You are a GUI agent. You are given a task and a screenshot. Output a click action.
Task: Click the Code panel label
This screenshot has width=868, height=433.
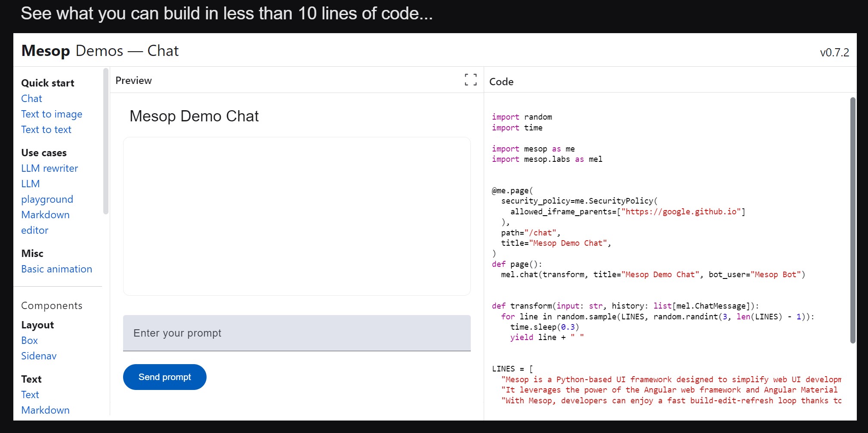click(x=501, y=82)
